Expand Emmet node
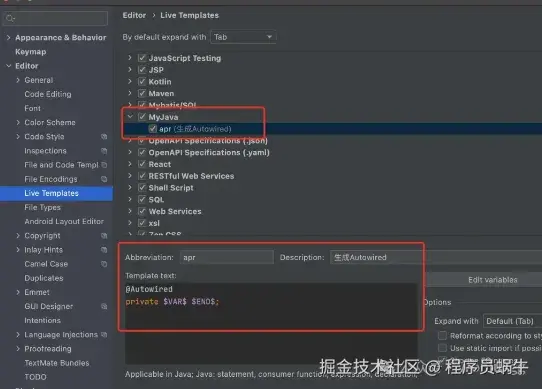This screenshot has height=389, width=542. 18,292
